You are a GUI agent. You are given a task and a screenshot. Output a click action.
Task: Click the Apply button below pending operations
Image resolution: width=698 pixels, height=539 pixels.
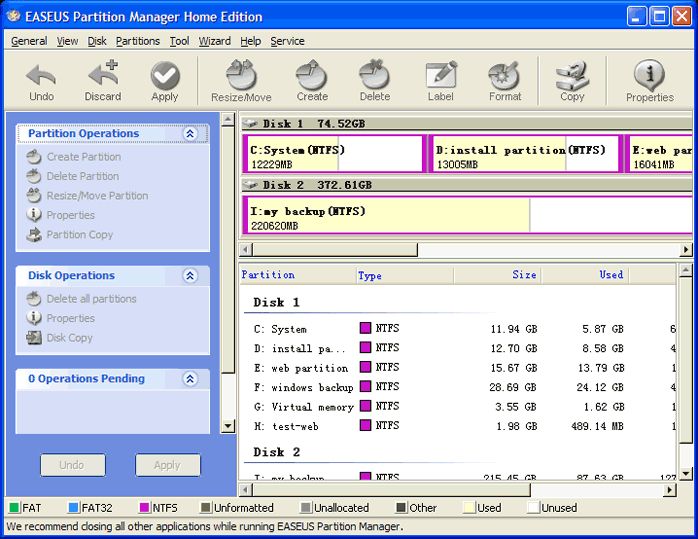[168, 465]
